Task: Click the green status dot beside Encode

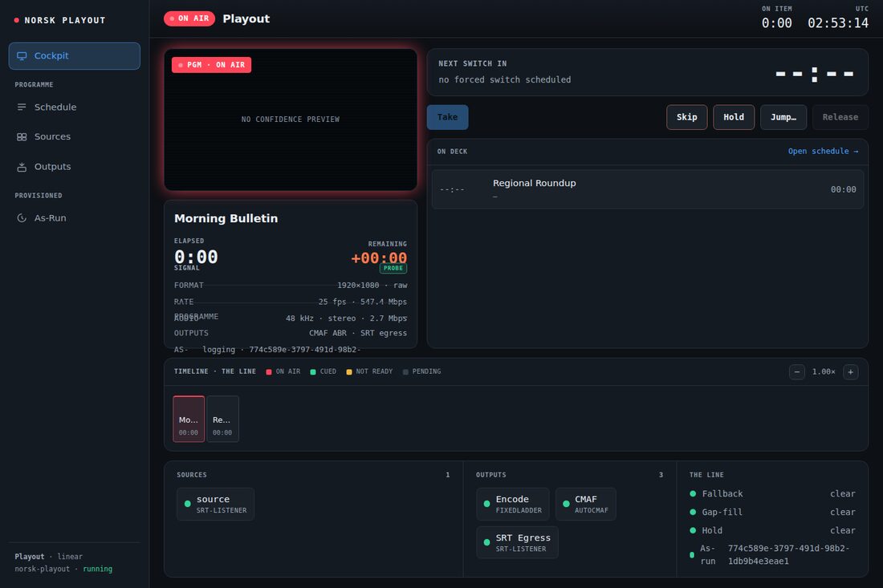Action: 486,504
